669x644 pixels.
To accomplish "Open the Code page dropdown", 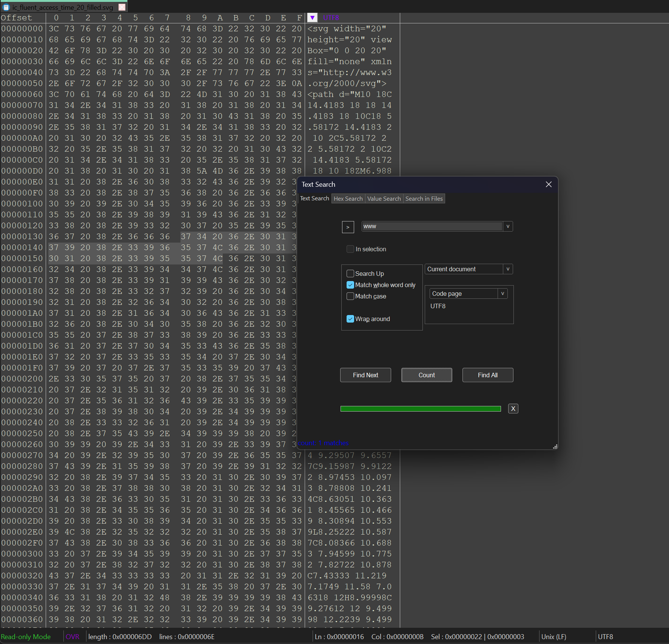I will (503, 294).
